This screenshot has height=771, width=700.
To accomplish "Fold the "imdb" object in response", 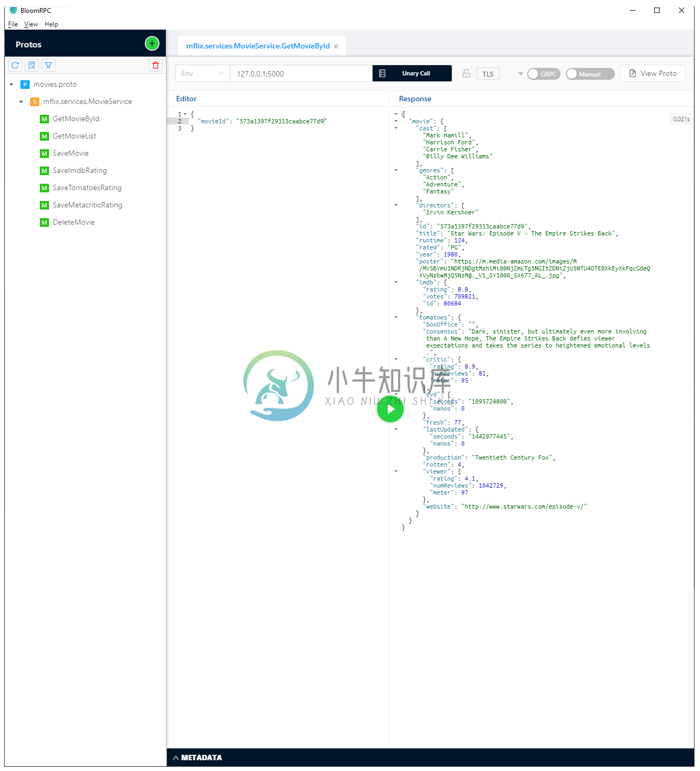I will (396, 282).
